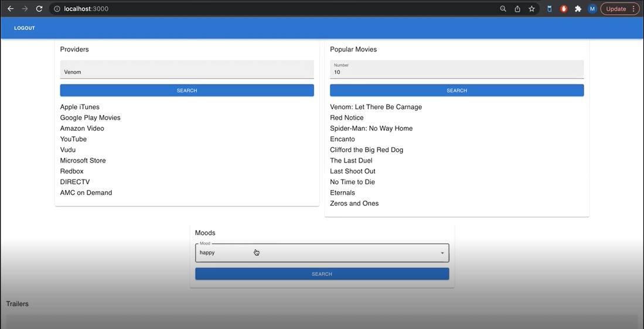Select Vudu in provider list
Viewport: 644px width, 329px height.
click(68, 150)
